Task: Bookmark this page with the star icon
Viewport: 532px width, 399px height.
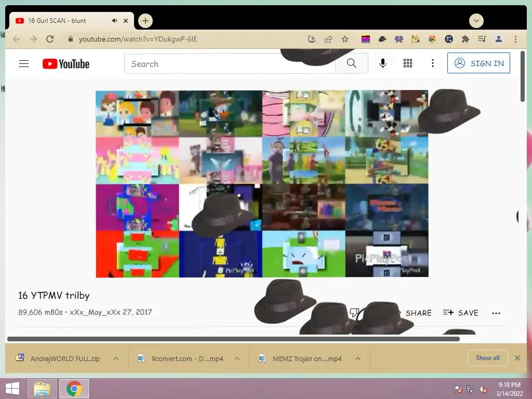Action: coord(345,39)
